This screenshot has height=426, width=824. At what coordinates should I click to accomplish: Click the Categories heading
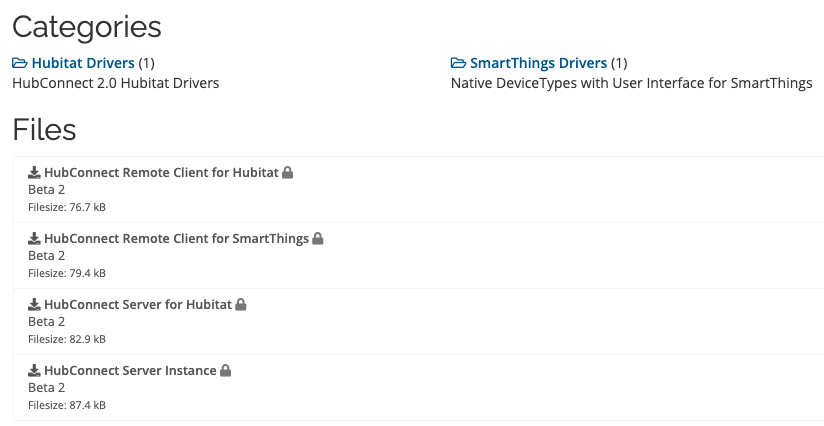pos(86,27)
